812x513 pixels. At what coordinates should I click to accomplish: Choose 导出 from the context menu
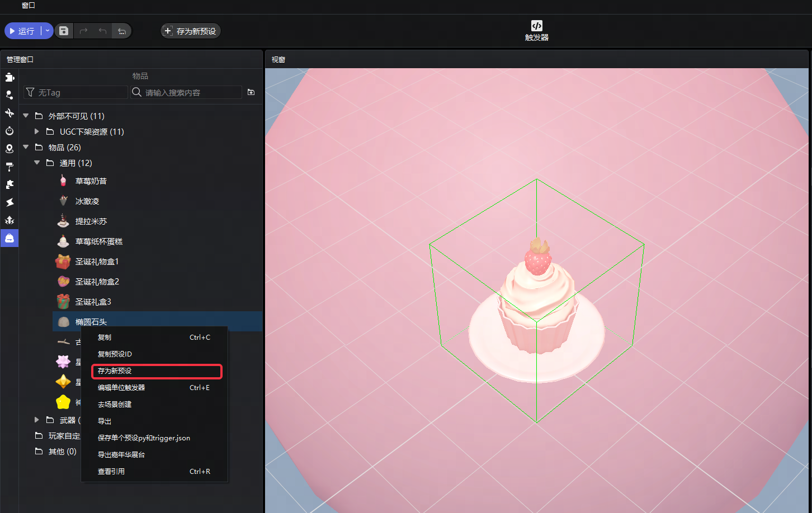point(154,421)
